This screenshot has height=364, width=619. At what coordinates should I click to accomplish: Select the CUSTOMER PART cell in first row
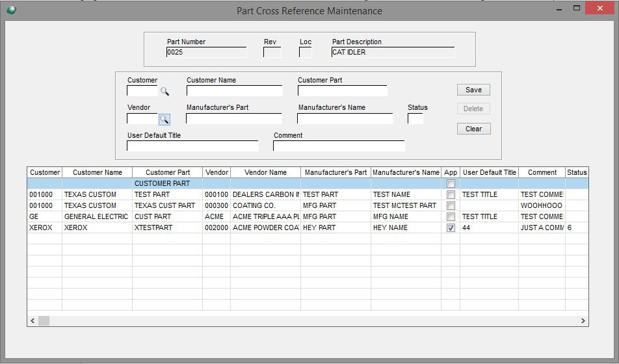[x=167, y=183]
